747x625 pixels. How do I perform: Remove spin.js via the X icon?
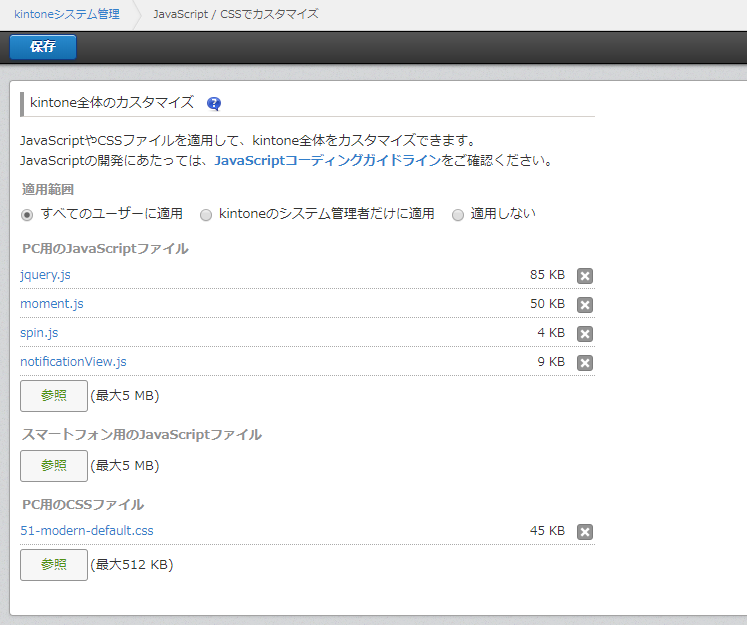585,334
